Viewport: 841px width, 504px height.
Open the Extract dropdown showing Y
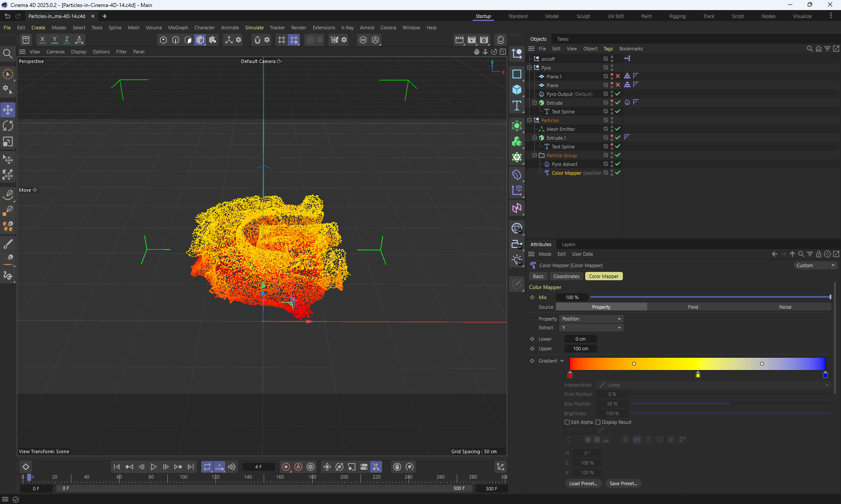coord(591,328)
